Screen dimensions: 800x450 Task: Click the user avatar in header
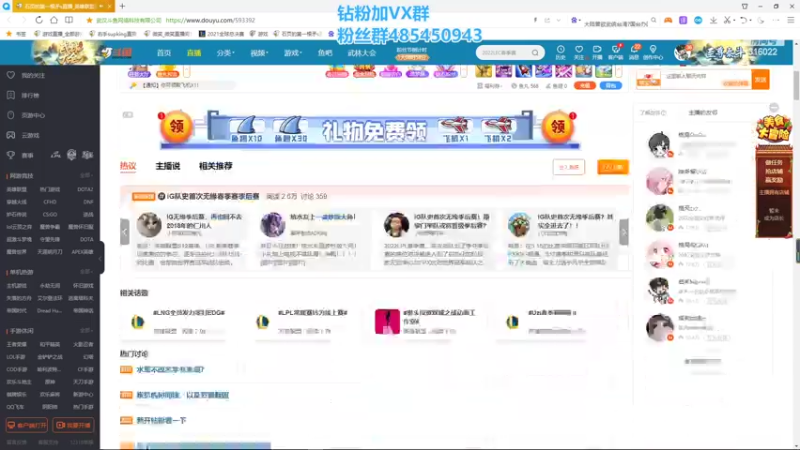683,52
